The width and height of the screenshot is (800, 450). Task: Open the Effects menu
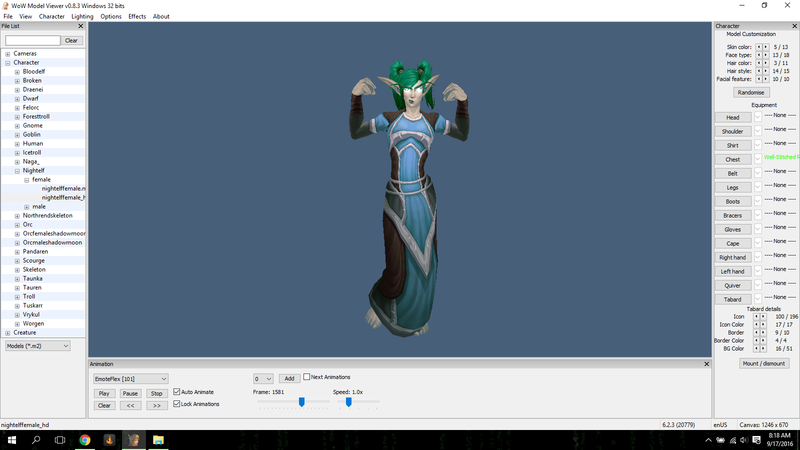coord(137,16)
